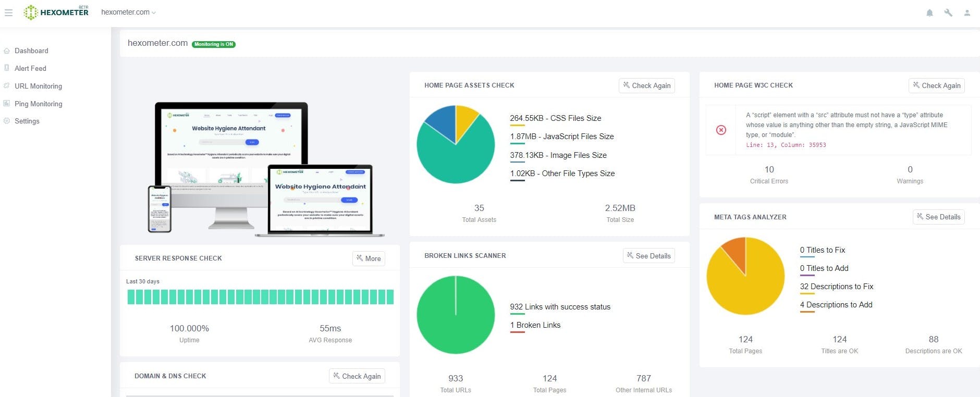Click the wrench tools icon
Screen dimensions: 980x397
(948, 13)
